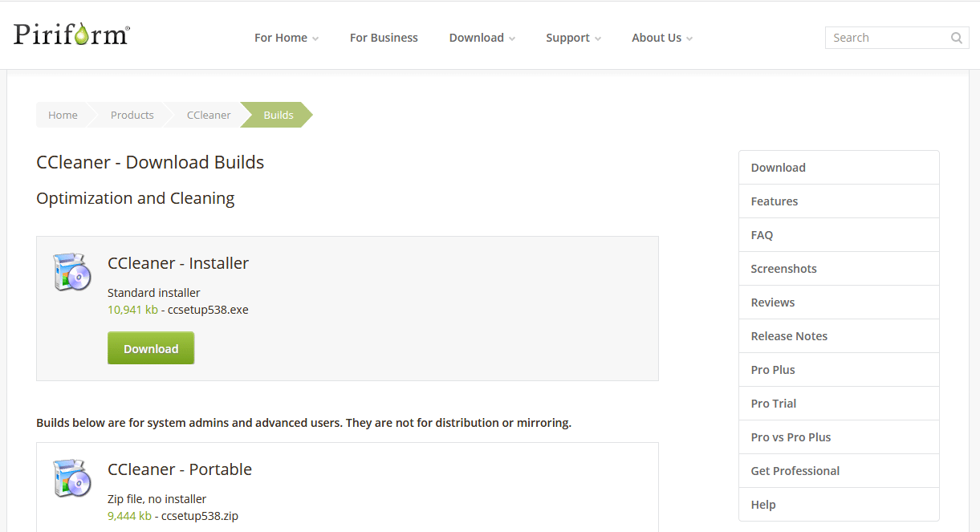Click the ccsetup538.zip file name text
The height and width of the screenshot is (532, 980).
click(200, 516)
